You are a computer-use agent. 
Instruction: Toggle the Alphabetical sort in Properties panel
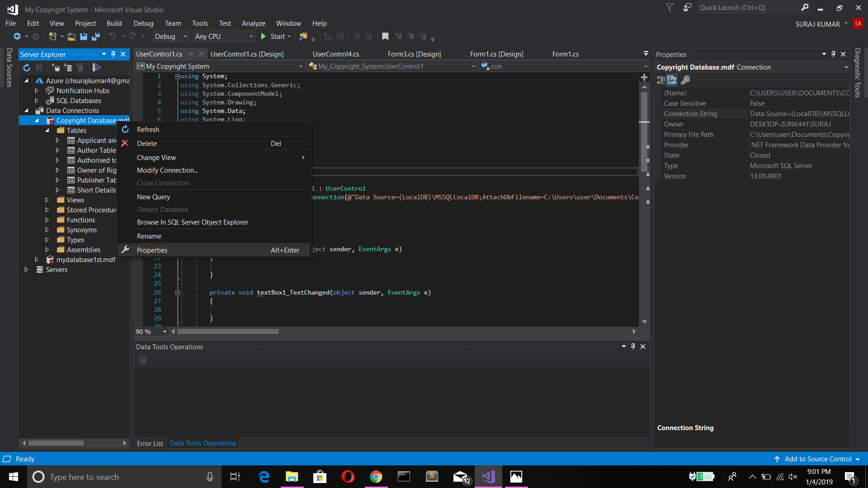[672, 80]
